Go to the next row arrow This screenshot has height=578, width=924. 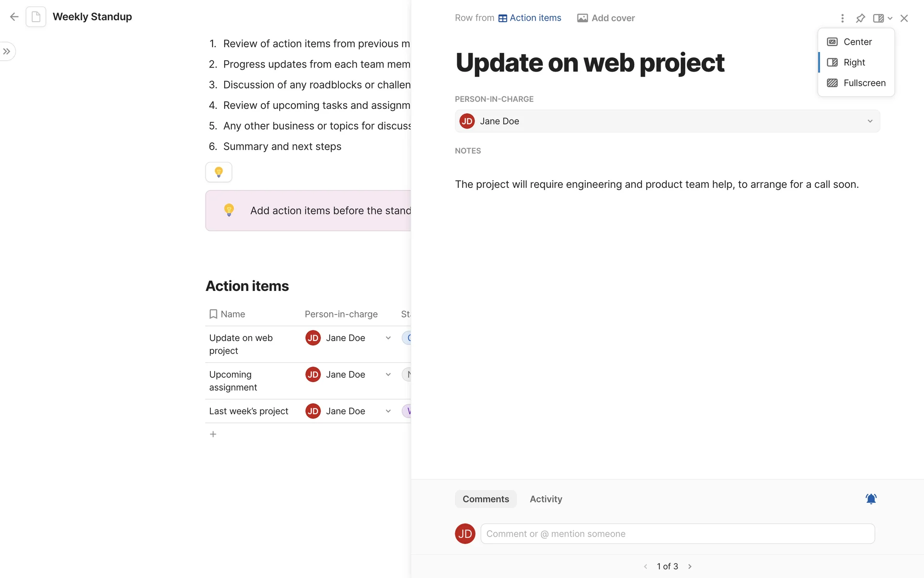tap(690, 566)
